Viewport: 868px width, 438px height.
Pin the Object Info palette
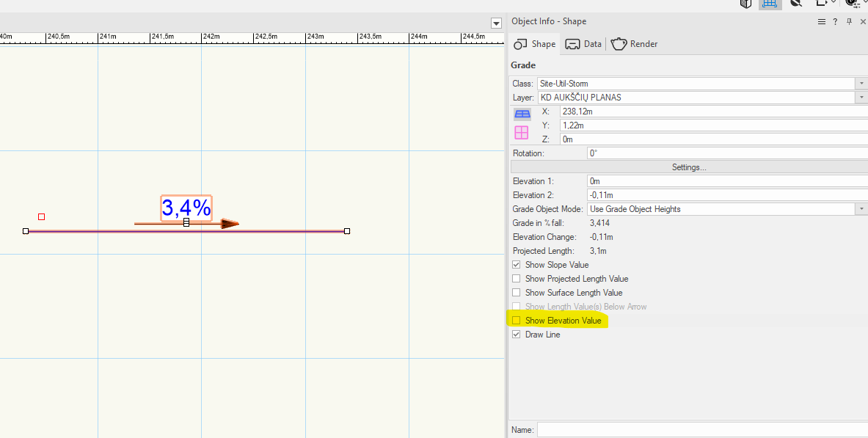(849, 22)
